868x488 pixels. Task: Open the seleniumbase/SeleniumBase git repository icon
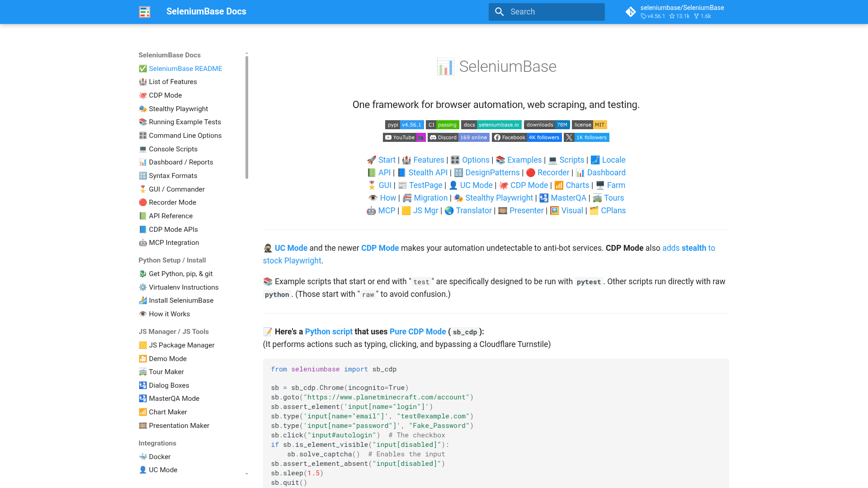pos(631,12)
